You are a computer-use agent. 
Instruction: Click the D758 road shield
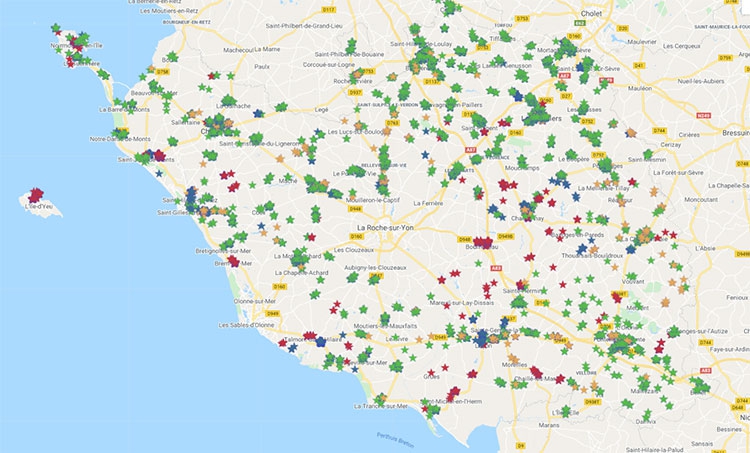(x=163, y=72)
